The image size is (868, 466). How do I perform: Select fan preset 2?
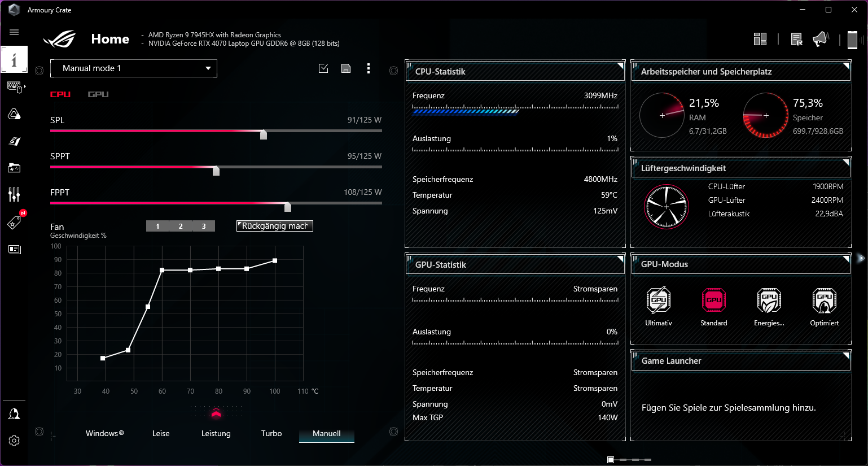point(181,226)
